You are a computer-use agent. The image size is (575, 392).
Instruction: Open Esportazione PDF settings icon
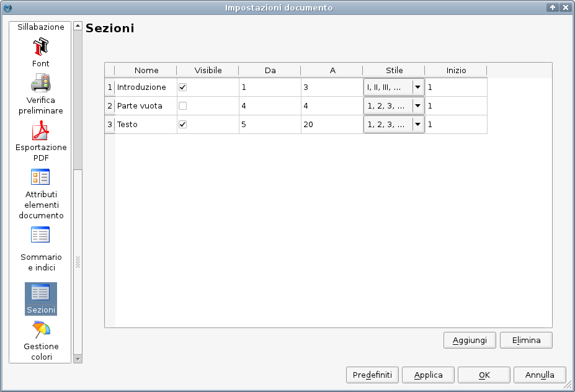click(x=41, y=131)
